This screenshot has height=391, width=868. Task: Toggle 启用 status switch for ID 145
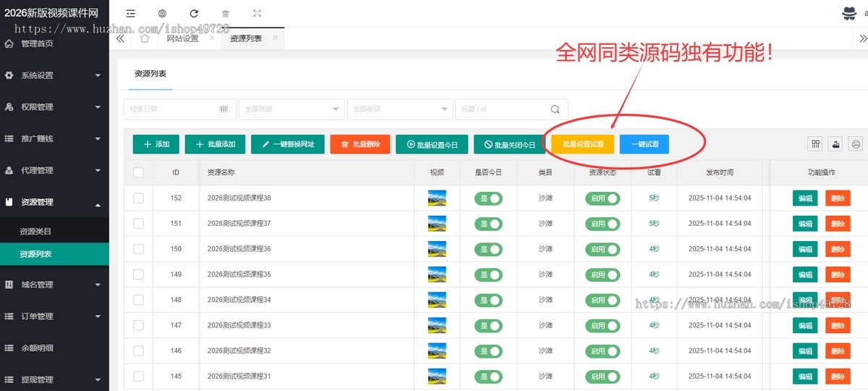[x=603, y=377]
